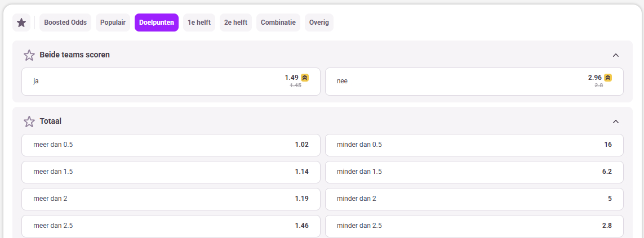
Task: Add 'minder dan 2.5' at 2.8
Action: click(x=474, y=226)
